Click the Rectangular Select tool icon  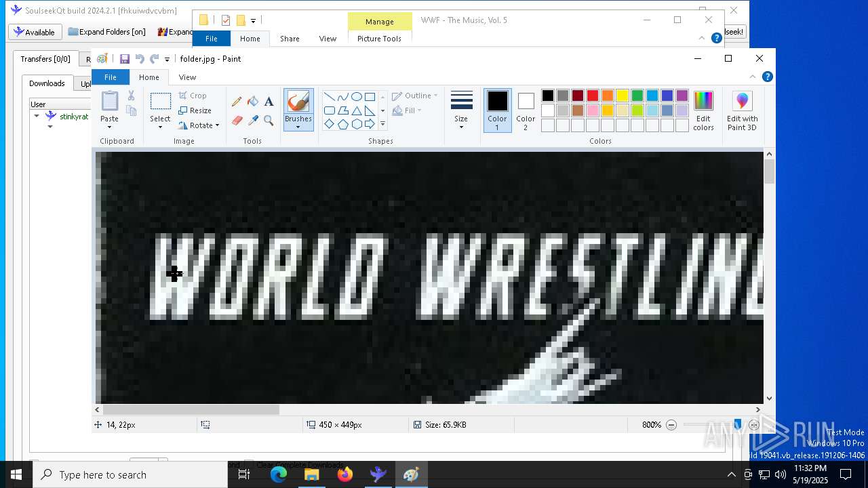[161, 102]
